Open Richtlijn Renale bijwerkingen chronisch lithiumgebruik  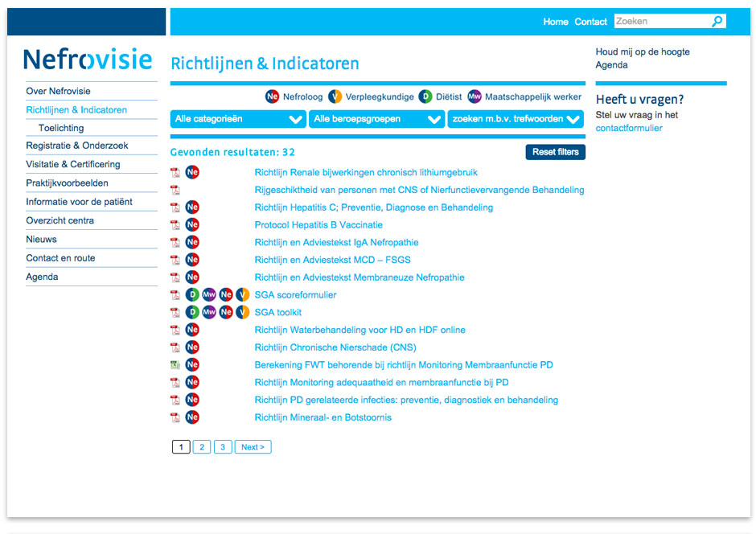(366, 173)
